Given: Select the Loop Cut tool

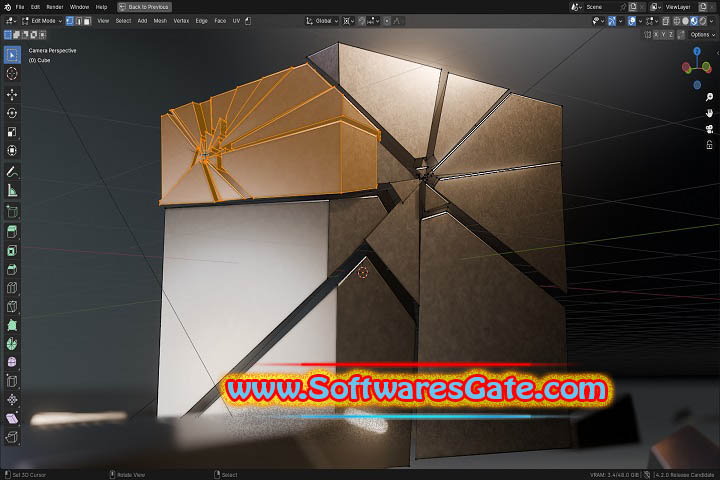Looking at the screenshot, I should 12,288.
